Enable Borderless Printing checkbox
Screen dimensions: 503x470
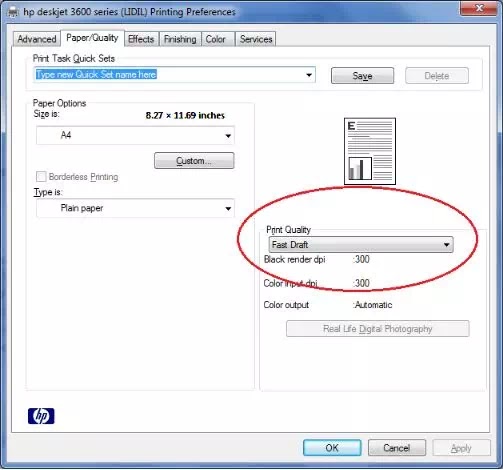(41, 177)
